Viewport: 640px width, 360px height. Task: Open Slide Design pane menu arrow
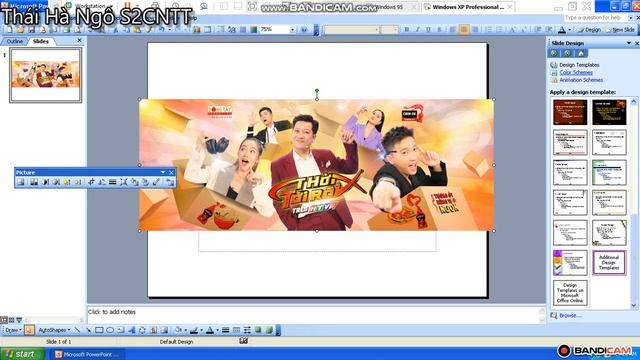(629, 43)
